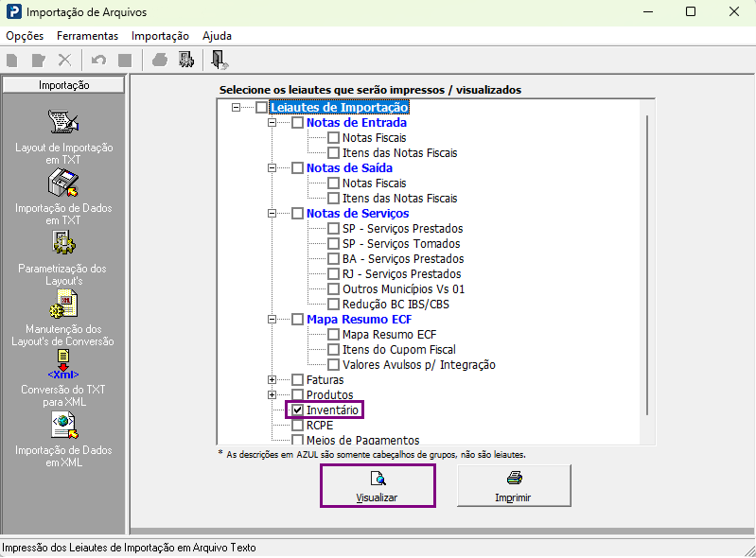The width and height of the screenshot is (756, 558).
Task: Check Valores Avulsos p/ Integração checkbox
Action: pyautogui.click(x=334, y=365)
